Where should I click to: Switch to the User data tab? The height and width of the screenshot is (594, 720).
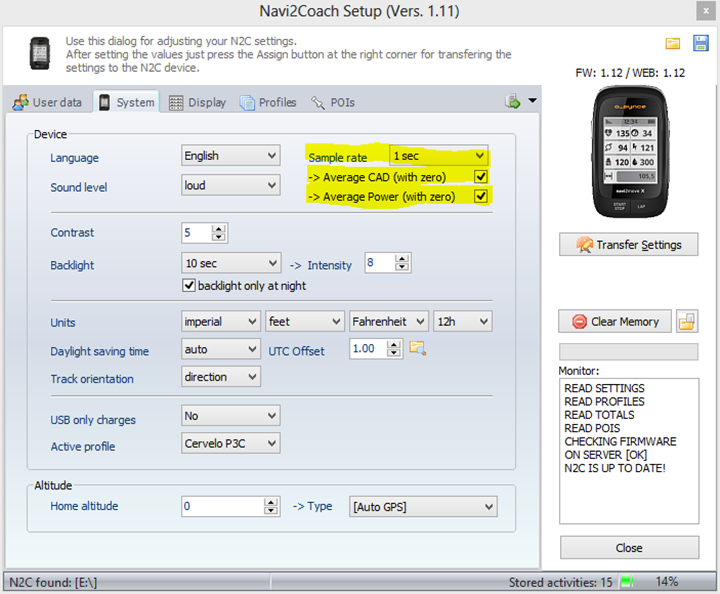pos(47,102)
